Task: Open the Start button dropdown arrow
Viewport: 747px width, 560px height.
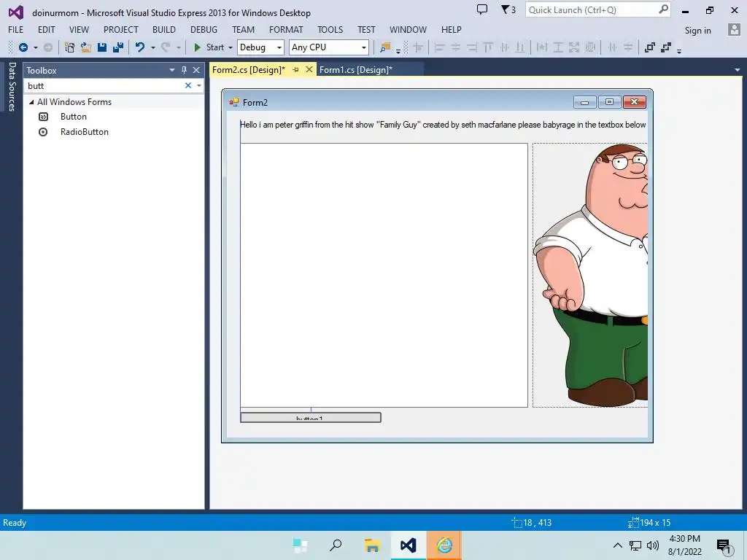Action: pos(231,47)
